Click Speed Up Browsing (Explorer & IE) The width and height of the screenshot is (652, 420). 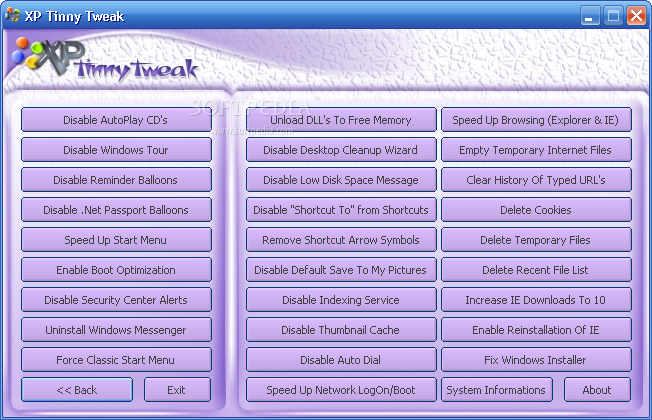pyautogui.click(x=536, y=120)
